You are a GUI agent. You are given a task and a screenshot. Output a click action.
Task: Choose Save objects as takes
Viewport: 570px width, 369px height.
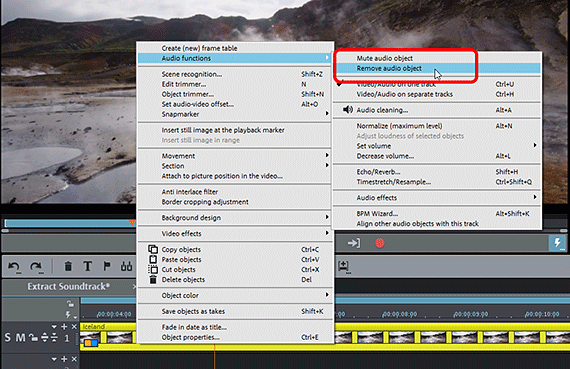click(234, 311)
